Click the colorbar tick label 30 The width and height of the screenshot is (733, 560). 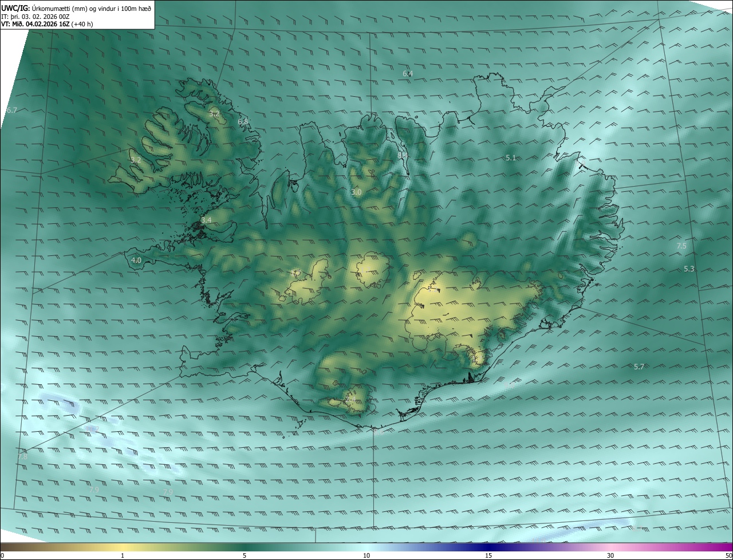(x=610, y=555)
